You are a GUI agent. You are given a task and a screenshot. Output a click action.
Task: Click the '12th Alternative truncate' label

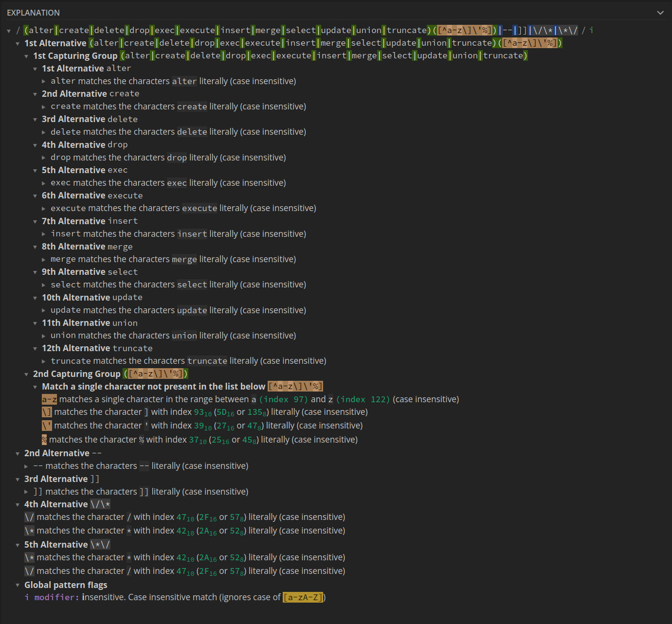coord(97,348)
